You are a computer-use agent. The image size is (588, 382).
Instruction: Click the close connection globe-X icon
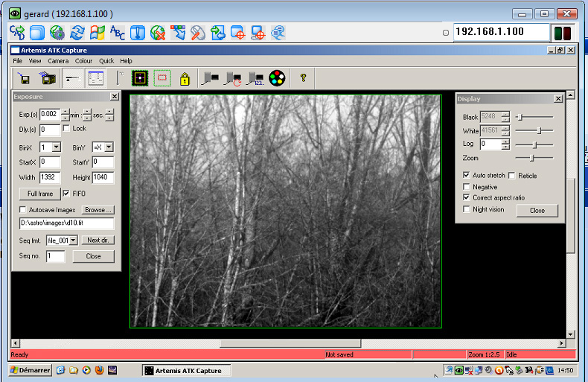(158, 33)
